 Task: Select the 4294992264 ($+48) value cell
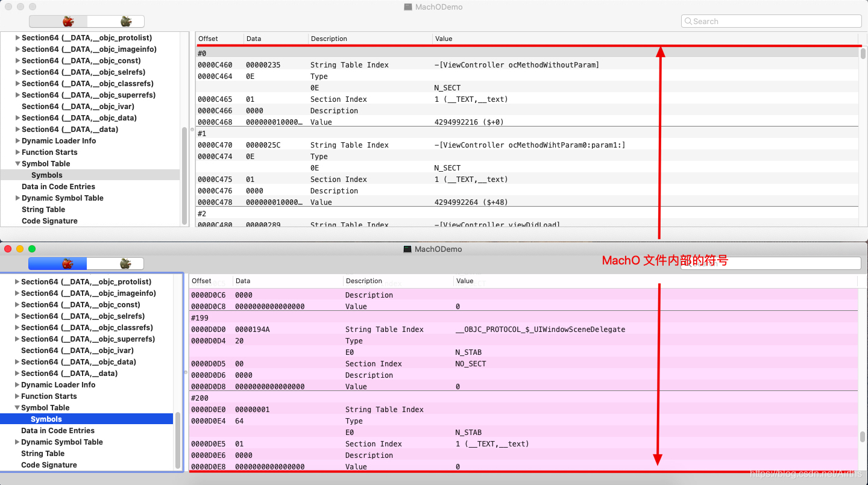pos(471,202)
